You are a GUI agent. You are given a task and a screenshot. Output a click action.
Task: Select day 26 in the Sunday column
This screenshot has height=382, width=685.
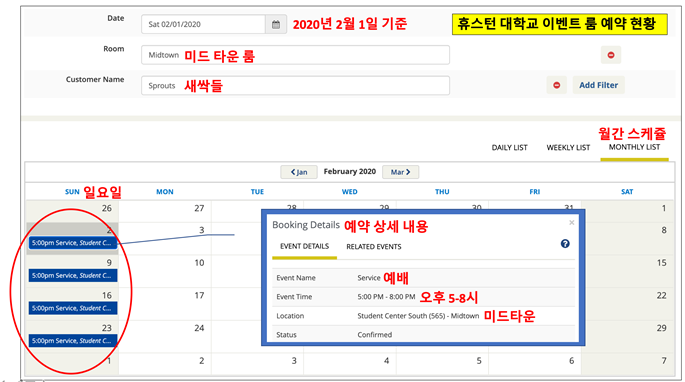(x=107, y=208)
